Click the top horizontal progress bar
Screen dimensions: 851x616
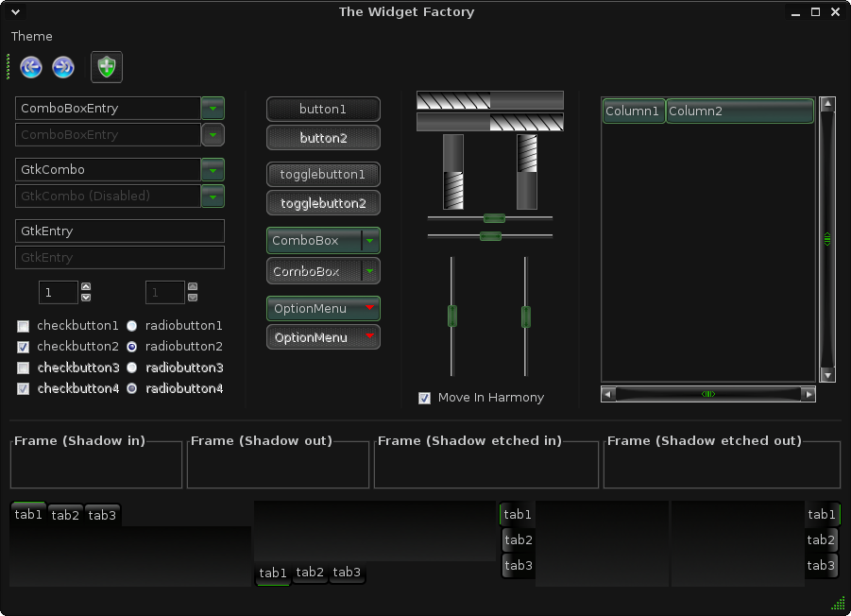[490, 100]
